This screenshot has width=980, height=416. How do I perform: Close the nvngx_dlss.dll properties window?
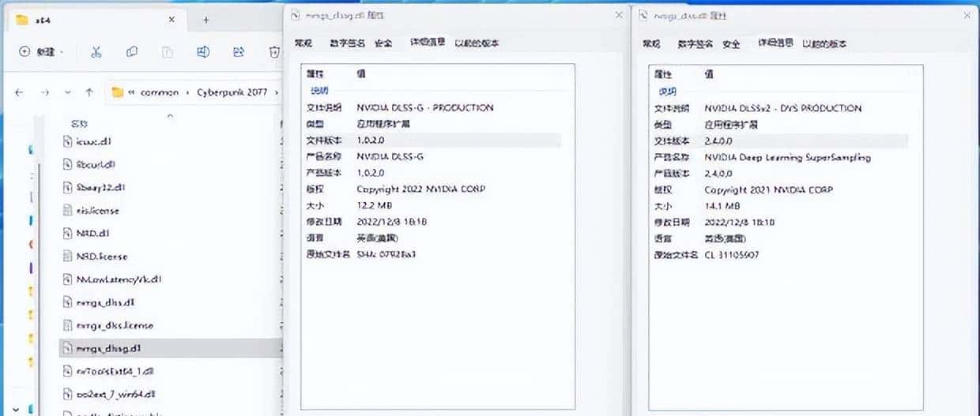pos(965,15)
